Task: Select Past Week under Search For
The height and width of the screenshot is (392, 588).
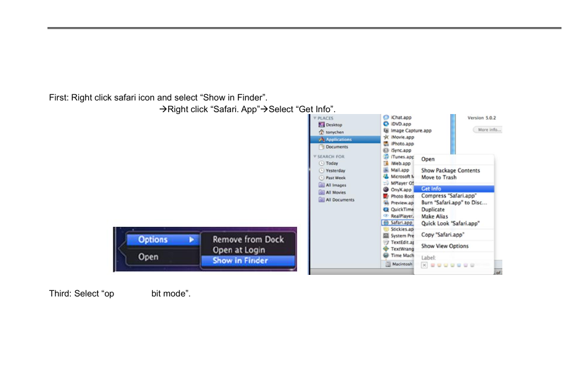Action: (x=336, y=178)
